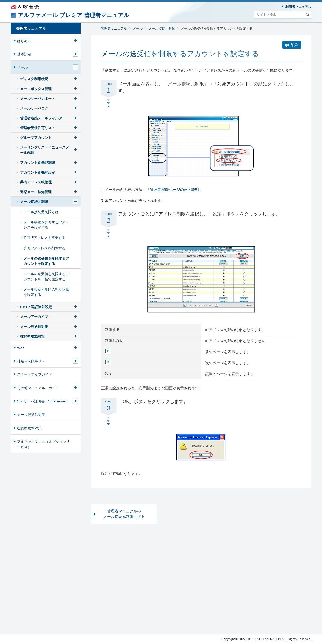This screenshot has height=644, width=322.
Task: Select breadcrumb メール link
Action: pos(138,29)
